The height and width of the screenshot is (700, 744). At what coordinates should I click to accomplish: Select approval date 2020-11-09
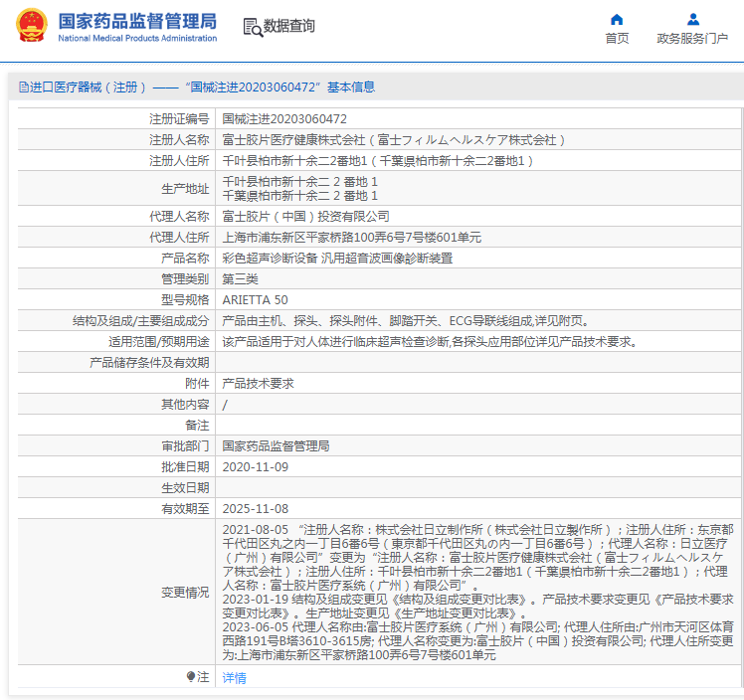pos(256,467)
